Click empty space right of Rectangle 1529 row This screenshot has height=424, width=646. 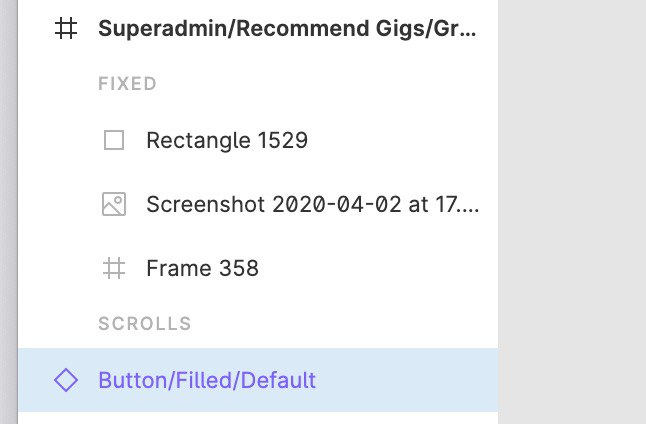click(403, 140)
